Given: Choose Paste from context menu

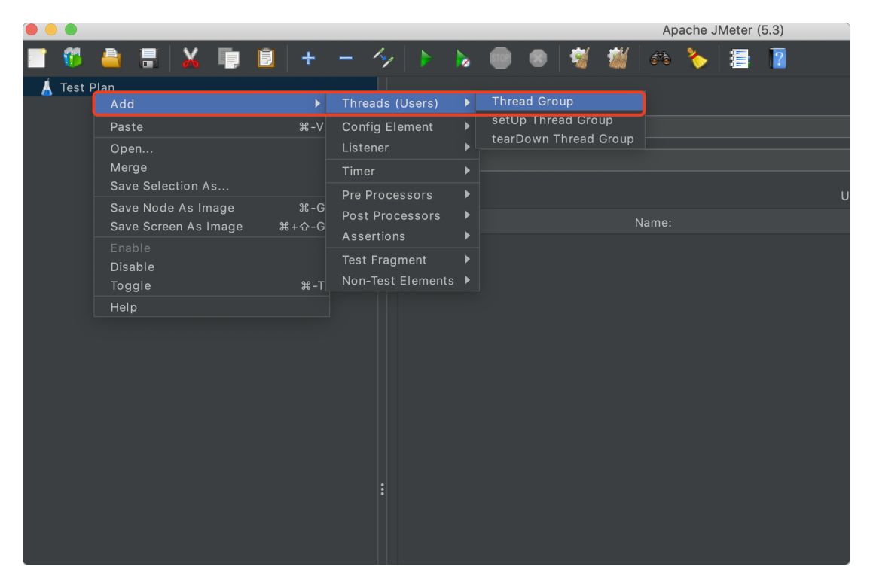Looking at the screenshot, I should pyautogui.click(x=210, y=126).
